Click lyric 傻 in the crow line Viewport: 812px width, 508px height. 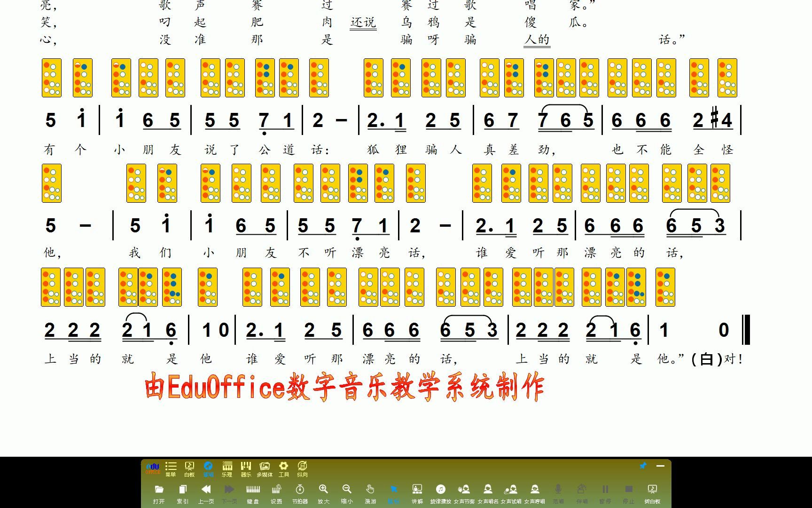click(530, 22)
